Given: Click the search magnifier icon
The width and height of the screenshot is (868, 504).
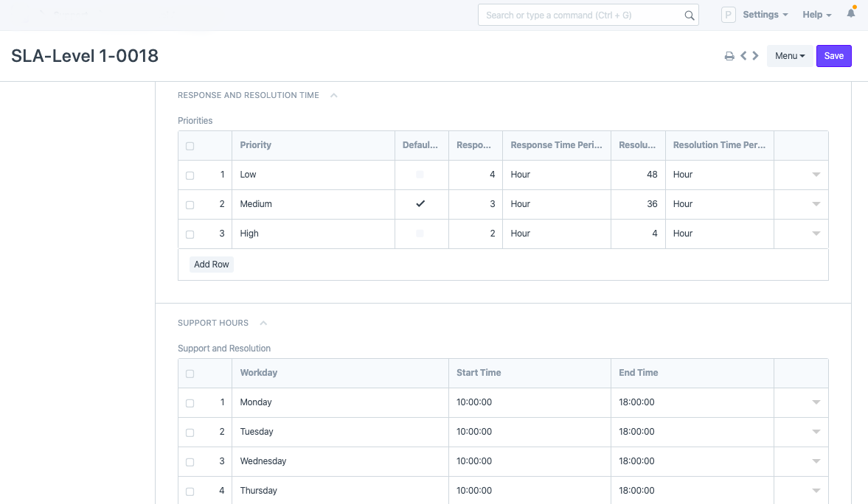Looking at the screenshot, I should pyautogui.click(x=689, y=15).
